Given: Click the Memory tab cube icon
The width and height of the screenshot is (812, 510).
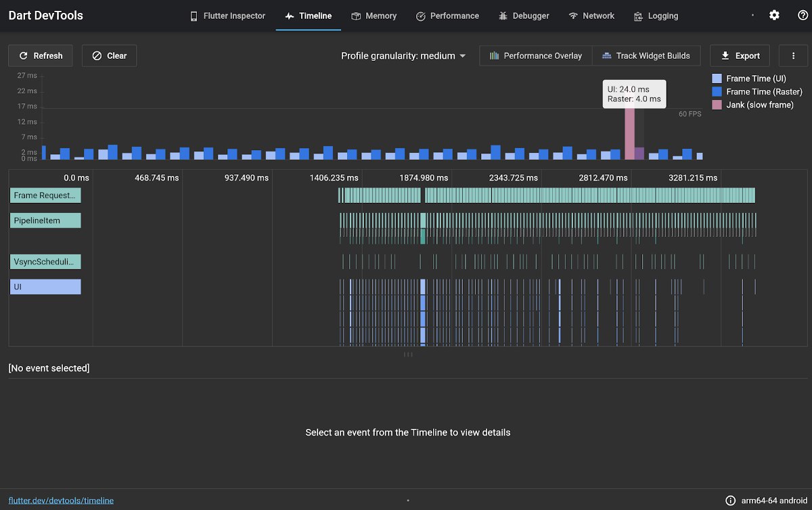Looking at the screenshot, I should (x=356, y=16).
